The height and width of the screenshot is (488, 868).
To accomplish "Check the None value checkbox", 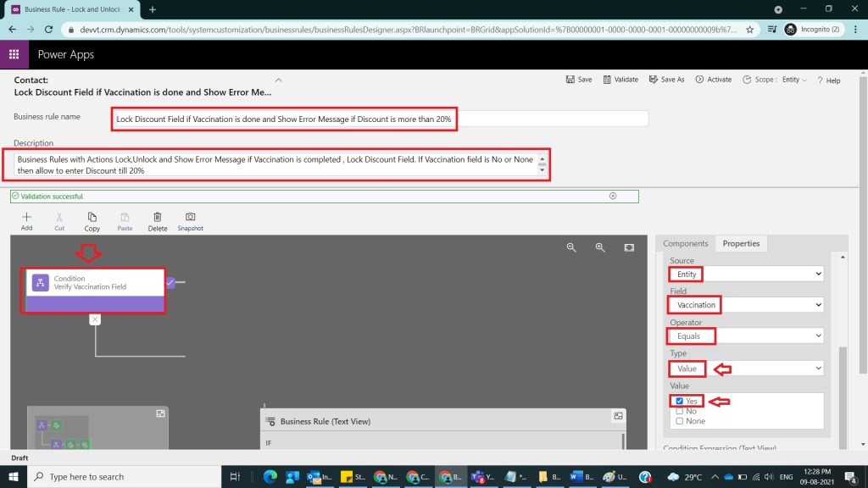I will [680, 421].
